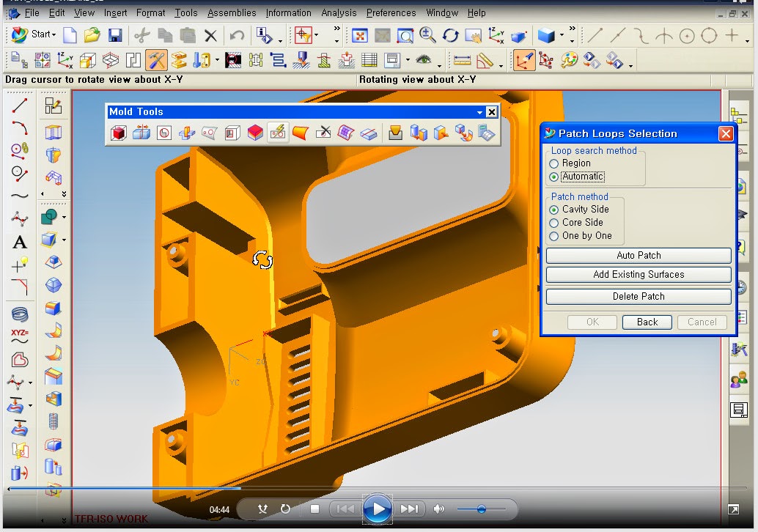Select the Zoom magnifier tool
Viewport: 758px width, 532px height.
coord(427,35)
